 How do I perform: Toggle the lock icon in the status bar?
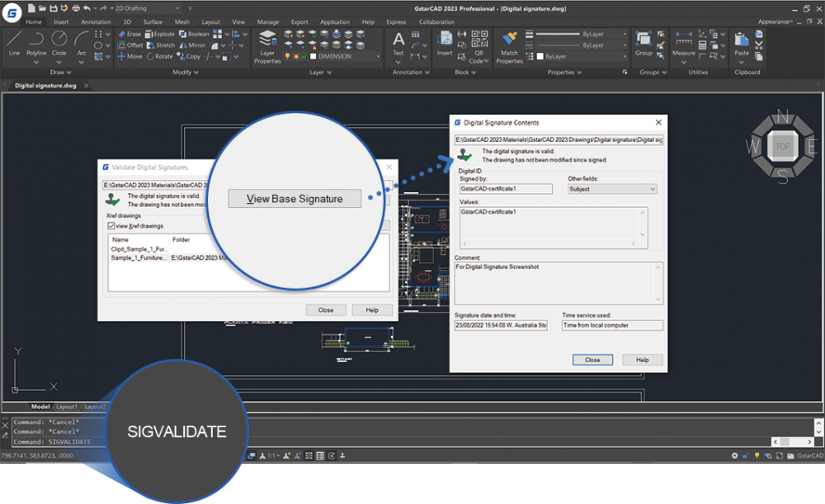click(746, 455)
